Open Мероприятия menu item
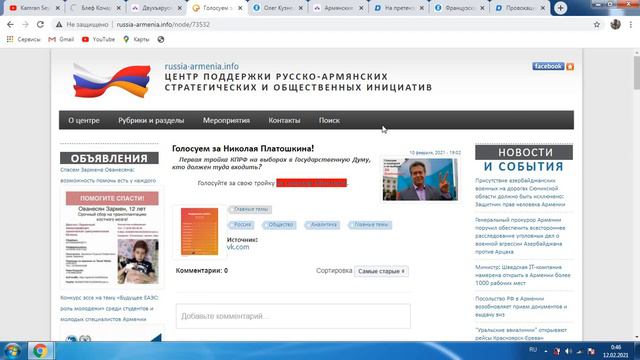The image size is (640, 360). pos(226,120)
